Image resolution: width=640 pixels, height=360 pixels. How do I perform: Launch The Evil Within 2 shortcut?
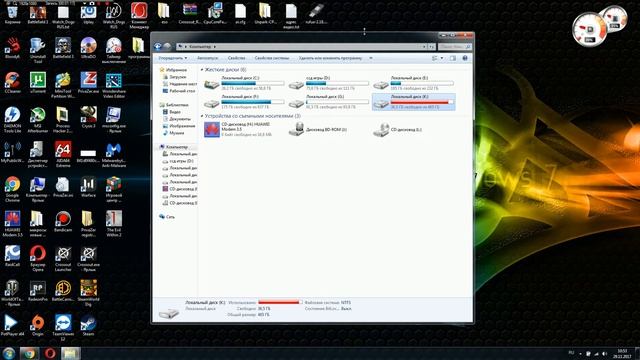click(x=113, y=224)
